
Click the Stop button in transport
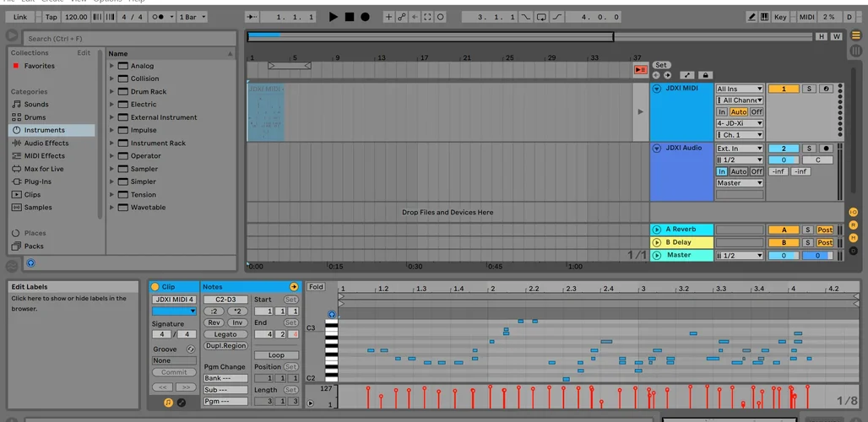click(349, 17)
